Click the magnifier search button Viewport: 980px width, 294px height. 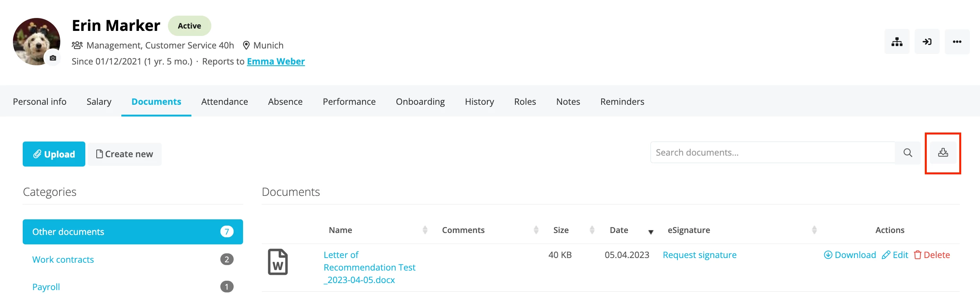click(908, 152)
